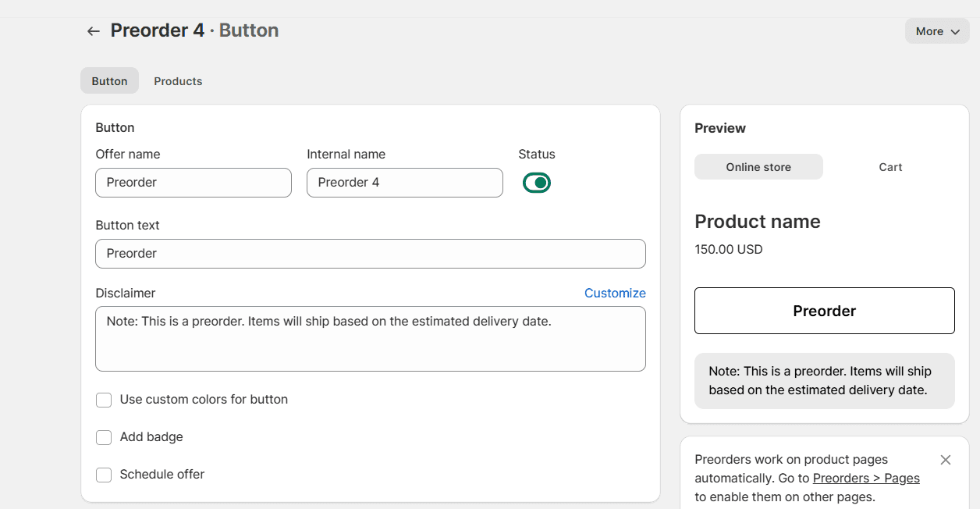Click the back arrow to leave Preorder 4
The height and width of the screenshot is (509, 980).
tap(93, 30)
